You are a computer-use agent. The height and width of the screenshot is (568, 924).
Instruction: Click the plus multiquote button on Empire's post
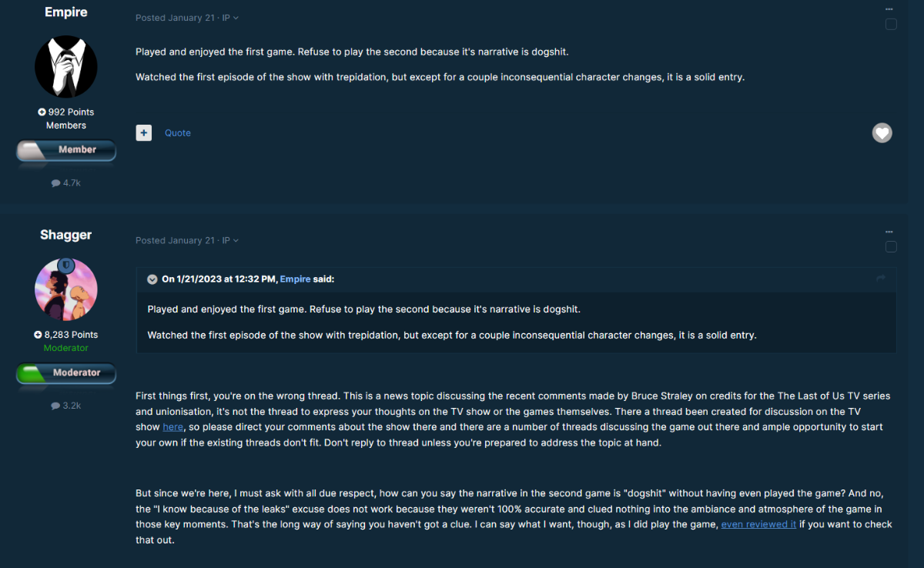[x=144, y=132]
